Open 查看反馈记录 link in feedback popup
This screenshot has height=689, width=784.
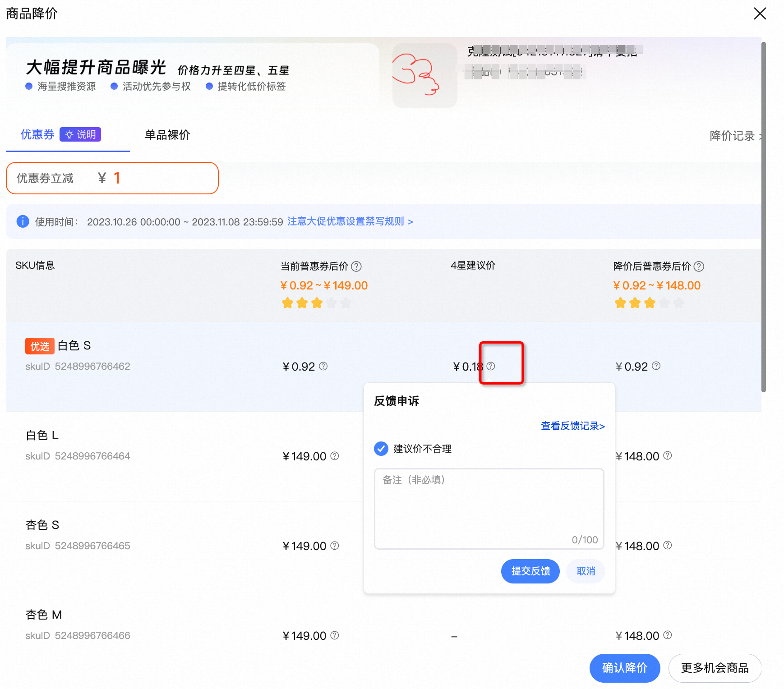click(x=573, y=426)
